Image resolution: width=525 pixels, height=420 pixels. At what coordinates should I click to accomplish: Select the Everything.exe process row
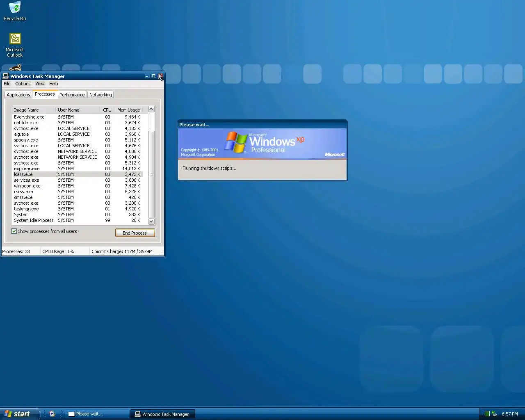77,117
